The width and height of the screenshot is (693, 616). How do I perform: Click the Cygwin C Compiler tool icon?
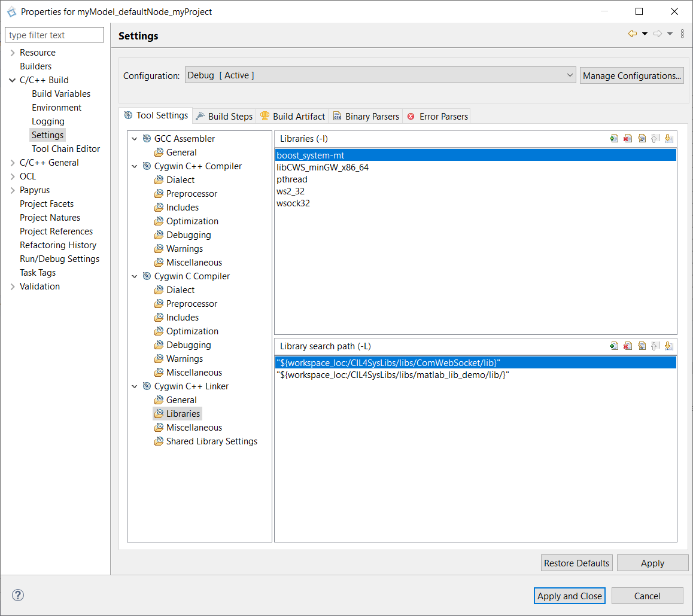[x=147, y=276]
